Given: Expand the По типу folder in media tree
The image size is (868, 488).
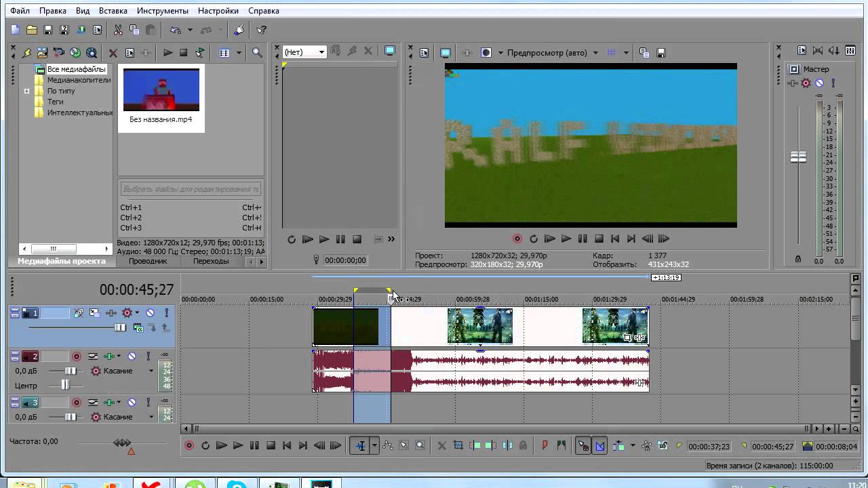Looking at the screenshot, I should pyautogui.click(x=26, y=91).
